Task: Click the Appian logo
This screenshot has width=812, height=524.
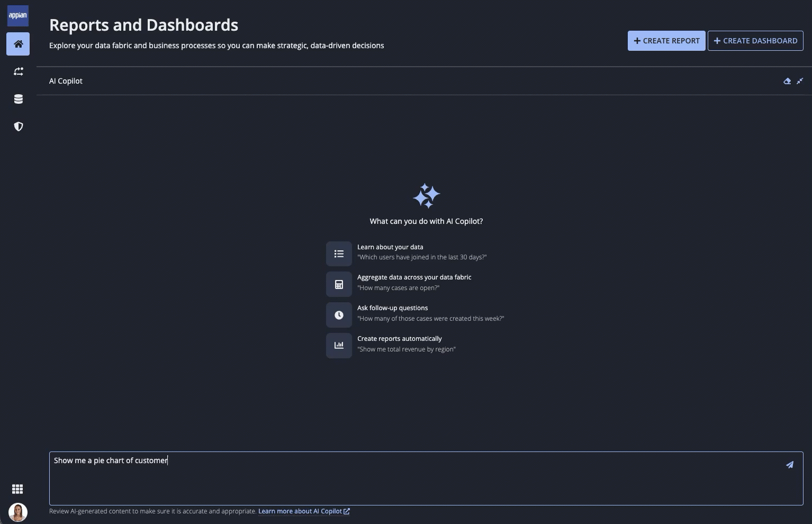Action: point(18,15)
